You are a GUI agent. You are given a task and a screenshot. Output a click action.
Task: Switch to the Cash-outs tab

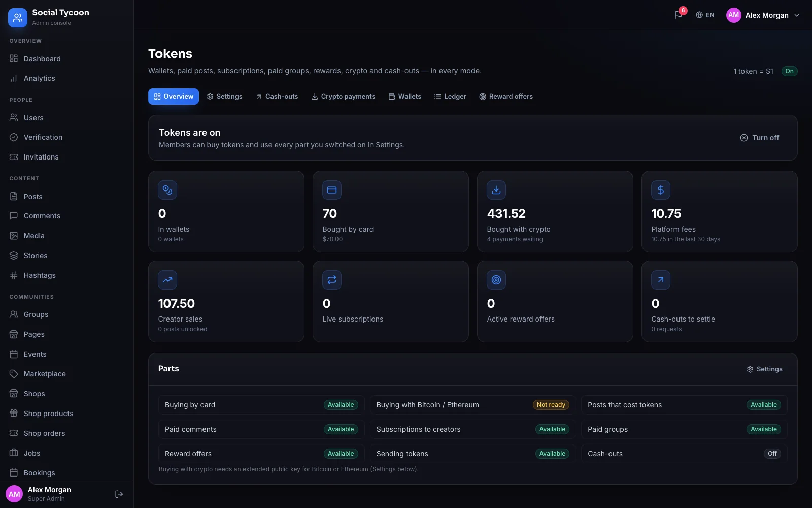[277, 97]
